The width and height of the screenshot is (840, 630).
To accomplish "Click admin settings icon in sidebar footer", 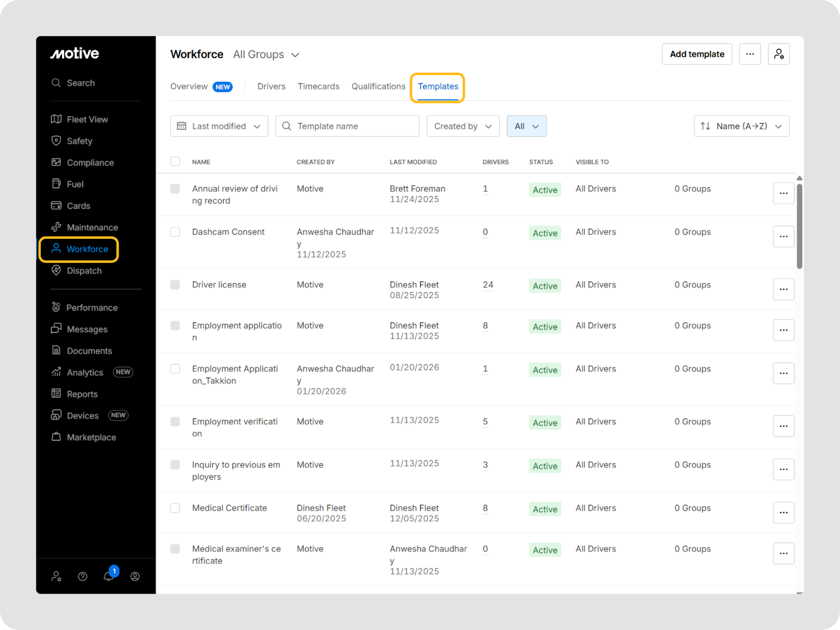I will click(56, 576).
